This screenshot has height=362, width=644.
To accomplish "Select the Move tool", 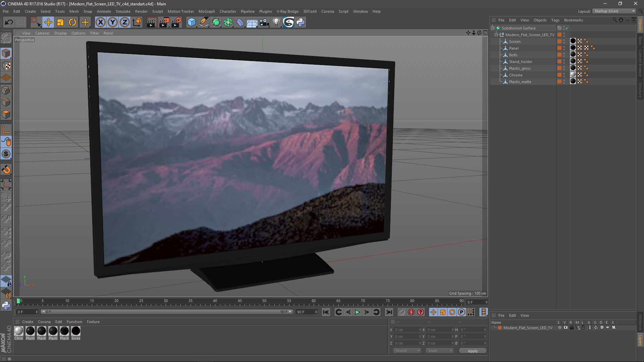I will [x=48, y=22].
